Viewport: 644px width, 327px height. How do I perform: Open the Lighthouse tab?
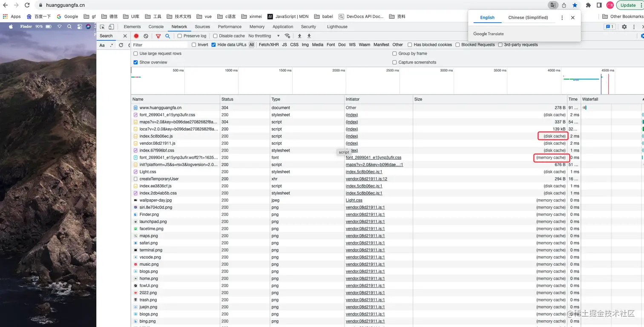[x=337, y=27]
